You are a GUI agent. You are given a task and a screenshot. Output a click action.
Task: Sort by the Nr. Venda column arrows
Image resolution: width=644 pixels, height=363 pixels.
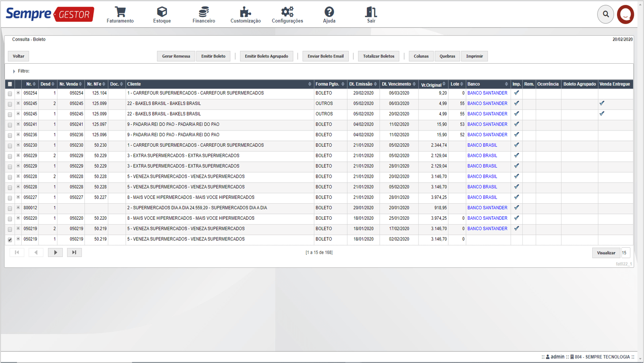click(80, 84)
